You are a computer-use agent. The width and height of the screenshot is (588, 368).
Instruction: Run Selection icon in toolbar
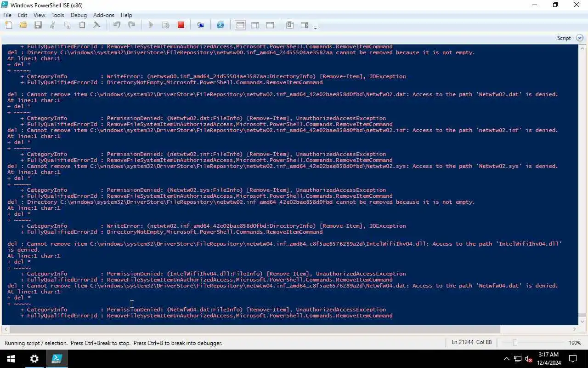tap(166, 25)
